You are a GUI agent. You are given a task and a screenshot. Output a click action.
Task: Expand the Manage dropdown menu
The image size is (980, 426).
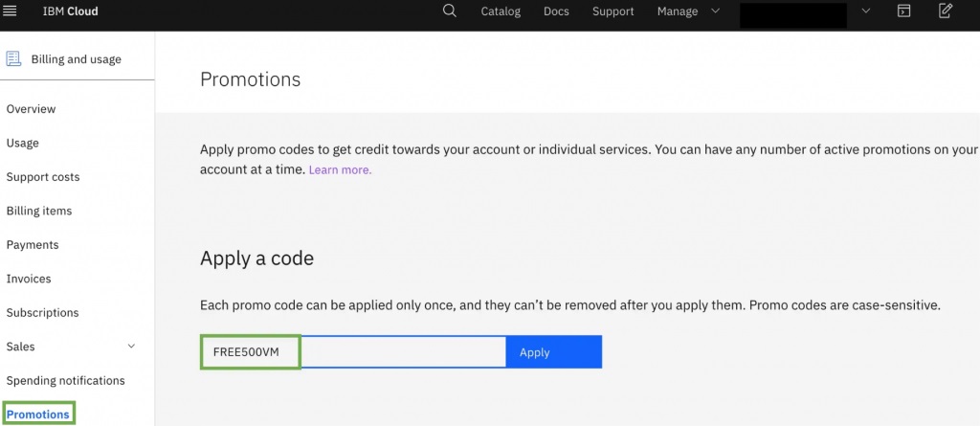[689, 11]
